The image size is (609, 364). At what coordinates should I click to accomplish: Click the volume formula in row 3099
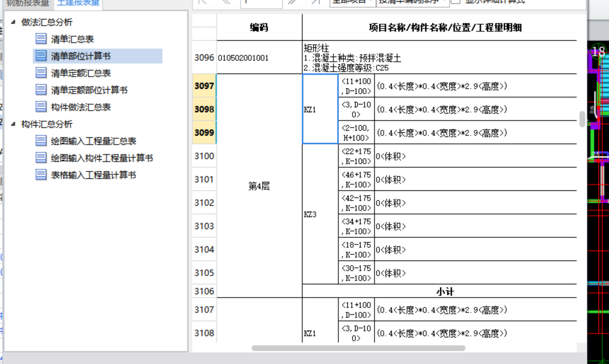click(476, 132)
